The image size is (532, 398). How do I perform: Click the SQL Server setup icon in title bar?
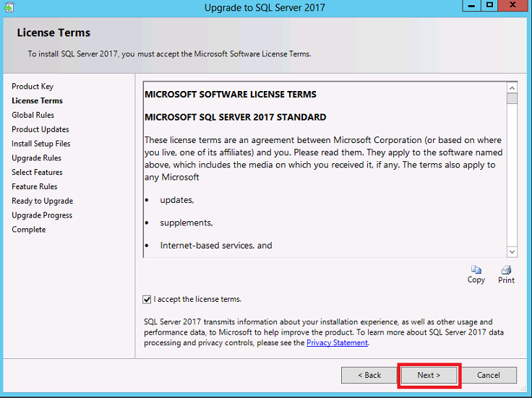click(x=9, y=7)
